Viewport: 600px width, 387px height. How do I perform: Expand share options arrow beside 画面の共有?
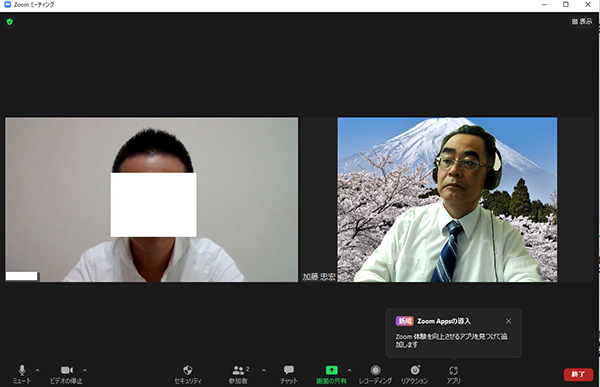pyautogui.click(x=349, y=370)
